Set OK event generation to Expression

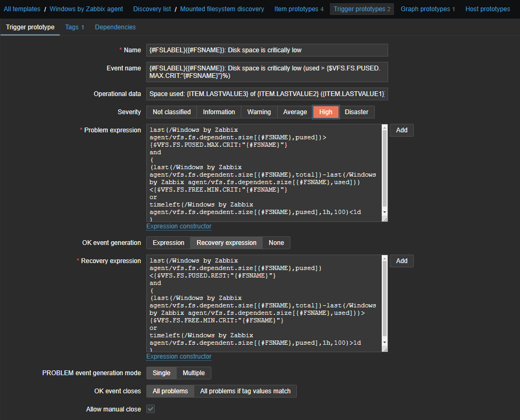[168, 243]
